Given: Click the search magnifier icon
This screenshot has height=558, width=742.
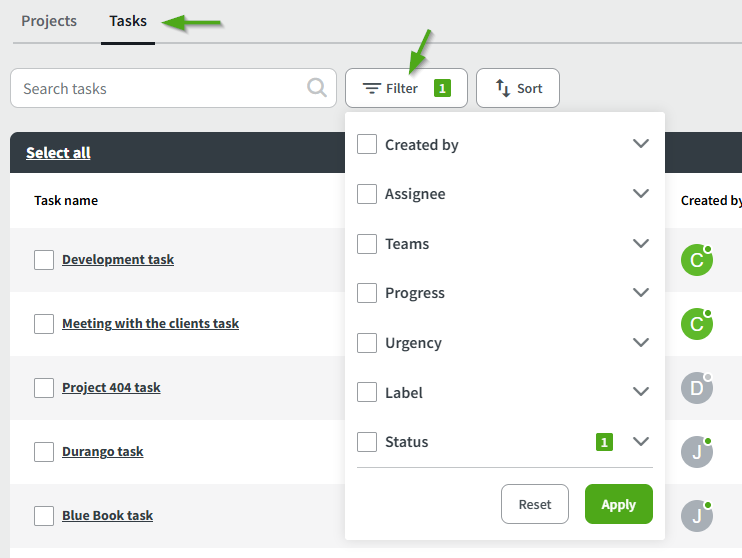Looking at the screenshot, I should (x=317, y=88).
